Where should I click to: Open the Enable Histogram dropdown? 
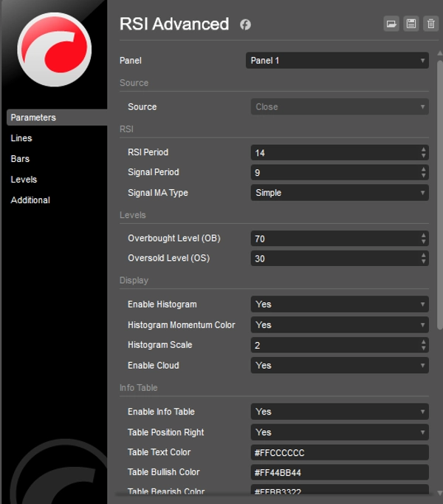[x=340, y=304]
